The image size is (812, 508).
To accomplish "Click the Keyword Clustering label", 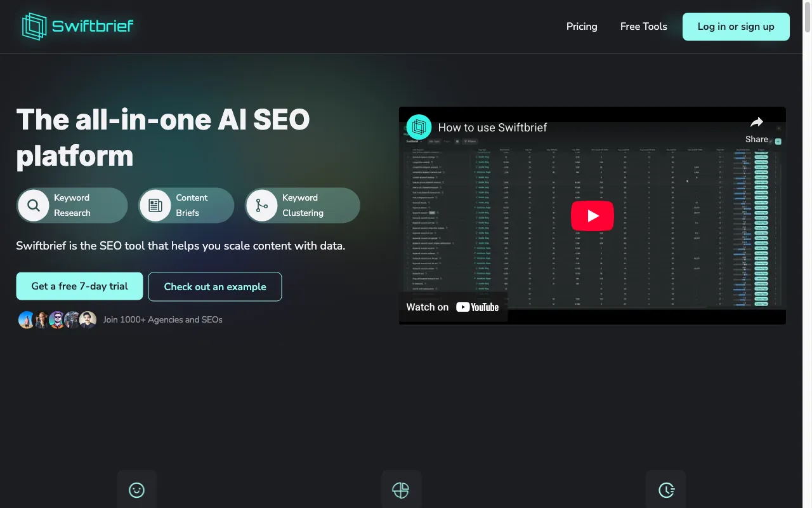I will [303, 205].
